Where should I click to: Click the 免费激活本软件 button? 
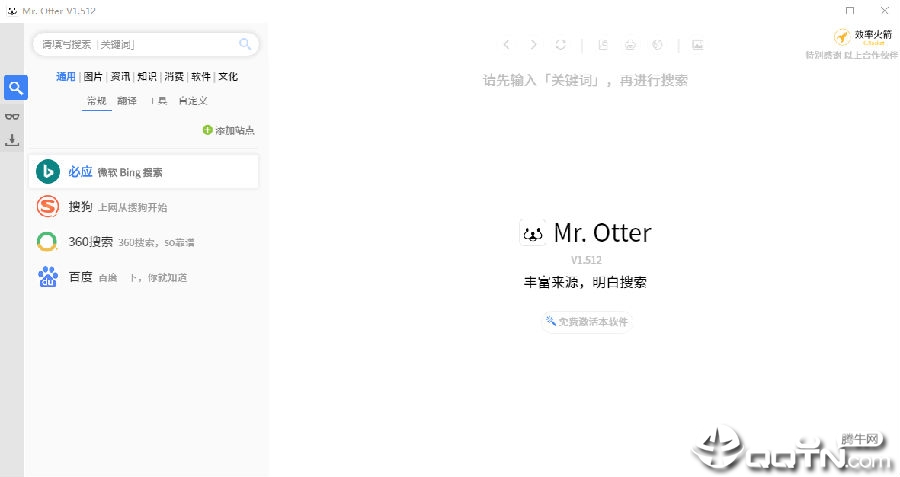click(x=587, y=321)
